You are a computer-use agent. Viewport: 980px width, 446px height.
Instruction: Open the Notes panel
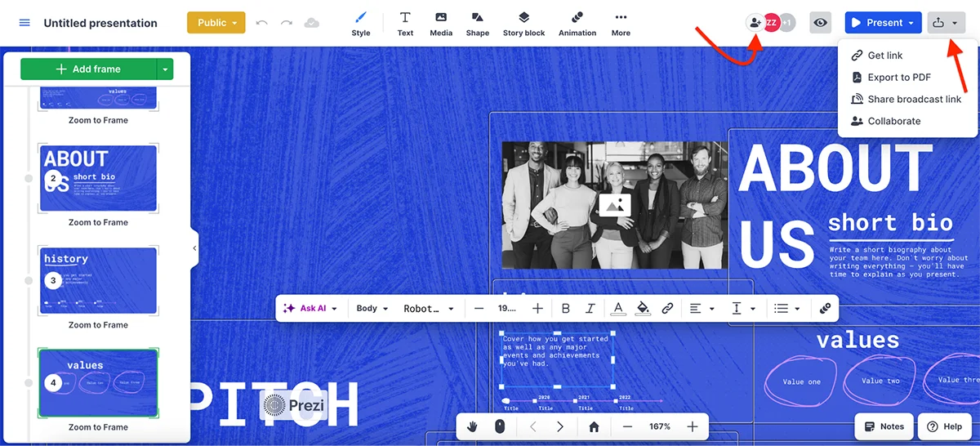coord(884,426)
